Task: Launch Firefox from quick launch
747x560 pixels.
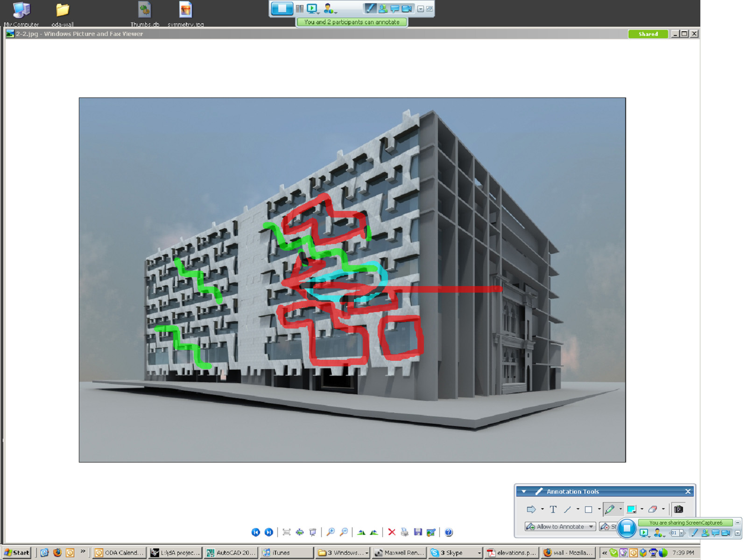Action: pos(57,553)
